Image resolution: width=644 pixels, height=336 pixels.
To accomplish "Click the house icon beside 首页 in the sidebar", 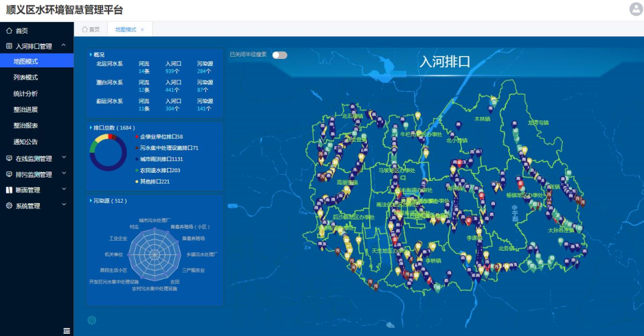I will (9, 30).
